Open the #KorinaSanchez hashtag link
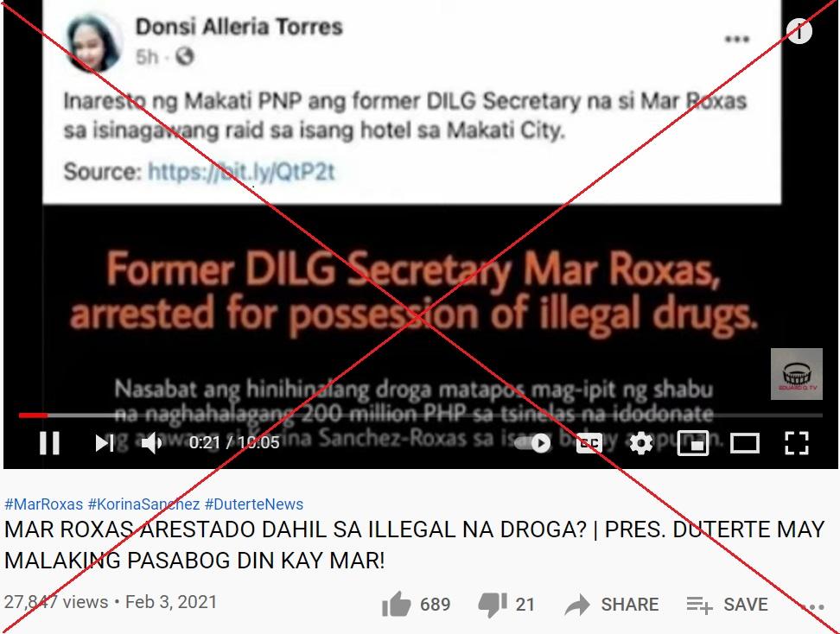 (143, 504)
